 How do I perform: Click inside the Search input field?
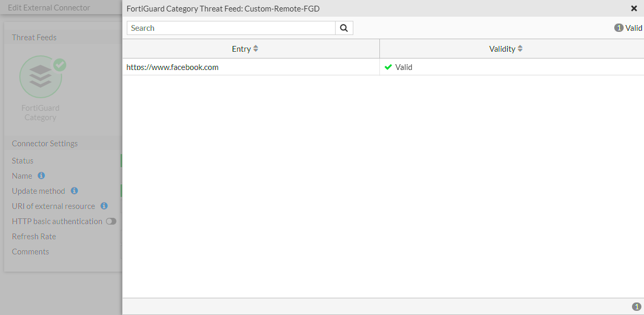(230, 28)
